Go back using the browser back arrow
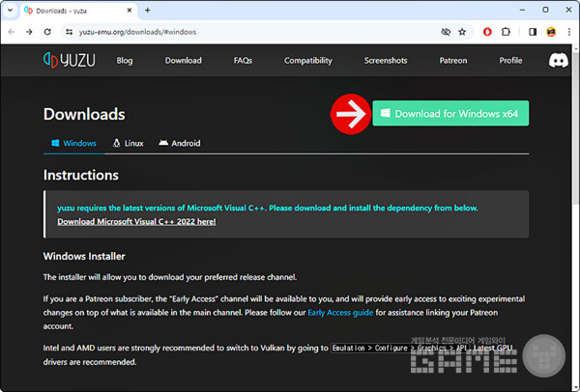This screenshot has width=580, height=392. tap(12, 32)
